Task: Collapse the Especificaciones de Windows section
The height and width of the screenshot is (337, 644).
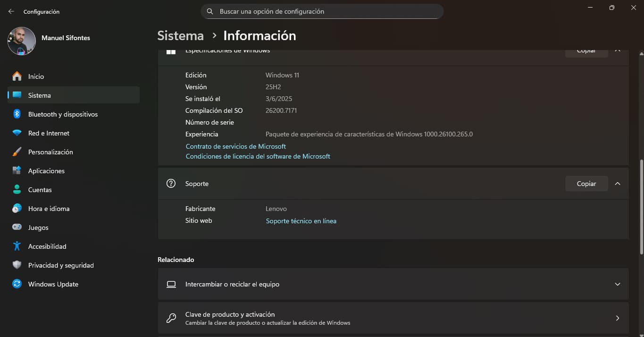Action: (618, 50)
